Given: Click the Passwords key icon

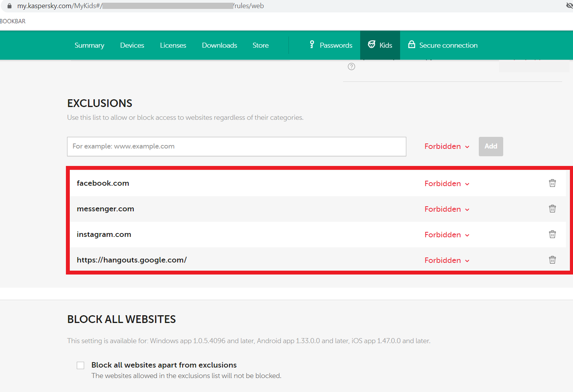Looking at the screenshot, I should point(312,45).
